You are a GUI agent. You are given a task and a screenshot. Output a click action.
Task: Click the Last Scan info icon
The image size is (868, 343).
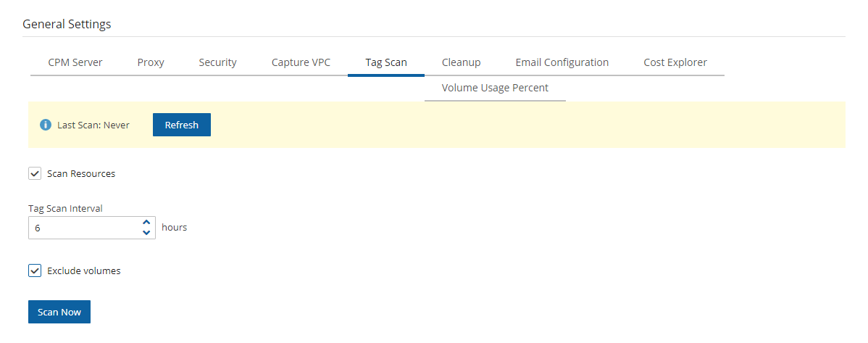pos(46,125)
